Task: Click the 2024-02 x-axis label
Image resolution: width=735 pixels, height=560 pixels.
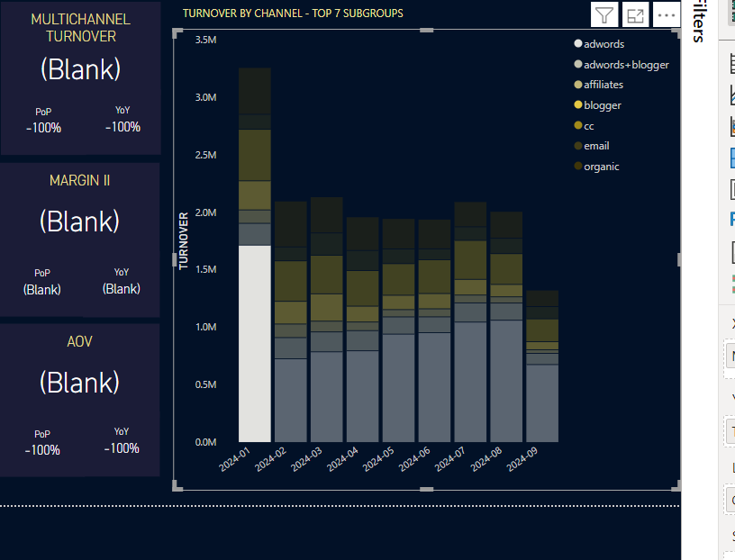Action: [270, 459]
